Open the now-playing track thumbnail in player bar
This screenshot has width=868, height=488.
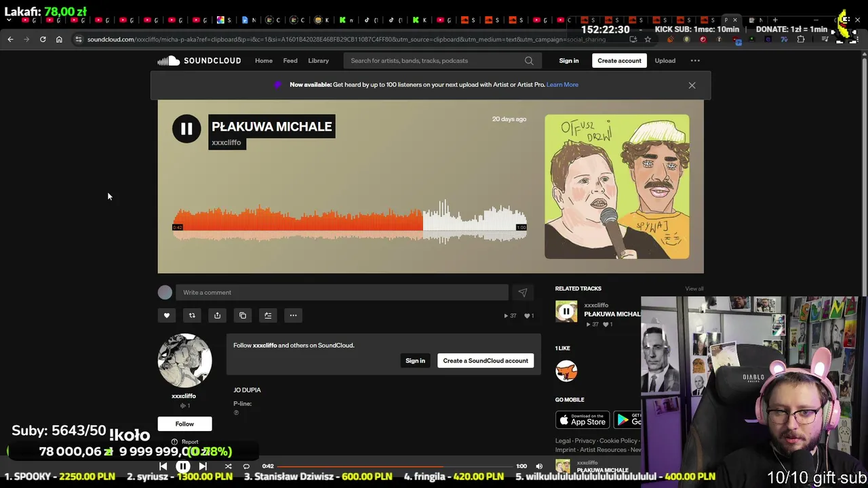pos(563,466)
